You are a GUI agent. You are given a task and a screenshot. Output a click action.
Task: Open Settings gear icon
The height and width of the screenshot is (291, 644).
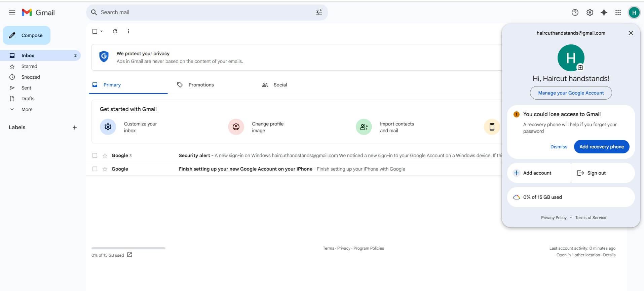(590, 12)
